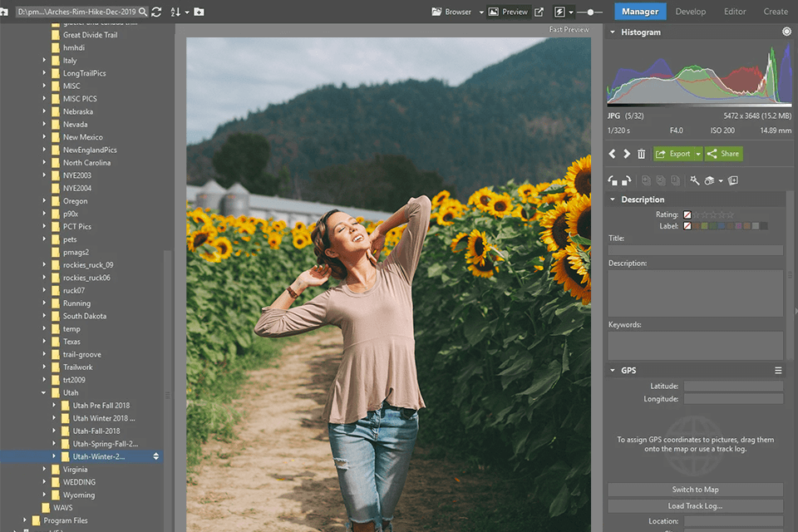This screenshot has width=798, height=532.
Task: Switch to the Develop module tab
Action: [x=690, y=12]
